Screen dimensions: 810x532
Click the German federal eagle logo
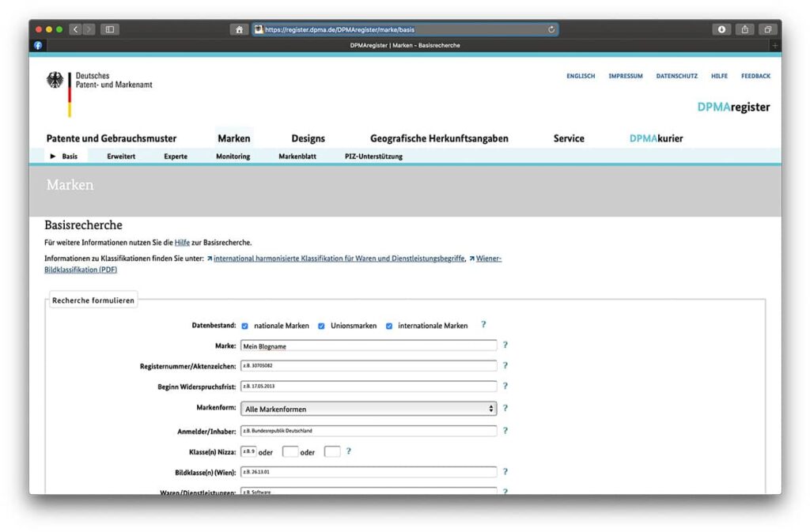pos(55,80)
